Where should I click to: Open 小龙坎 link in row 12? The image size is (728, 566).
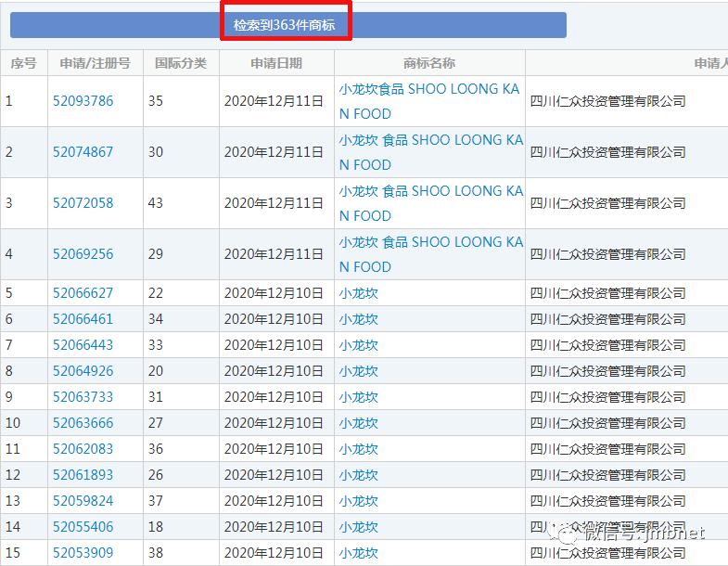[x=358, y=476]
